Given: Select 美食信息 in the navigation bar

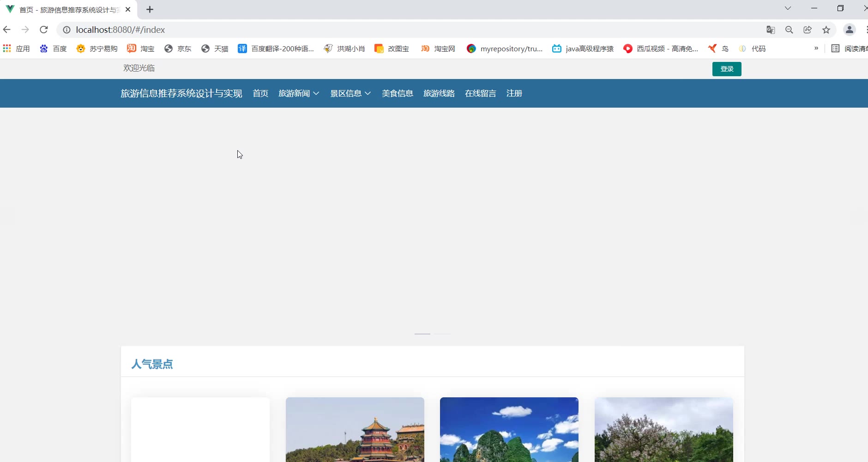Looking at the screenshot, I should pos(398,93).
